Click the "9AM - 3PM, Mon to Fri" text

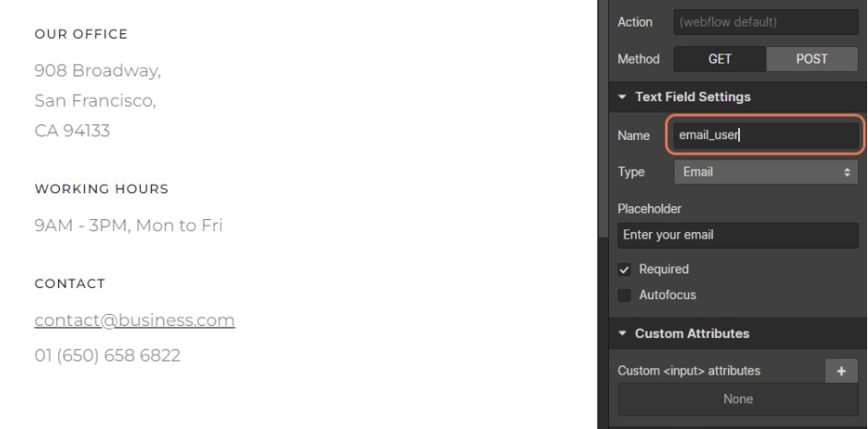click(x=128, y=225)
